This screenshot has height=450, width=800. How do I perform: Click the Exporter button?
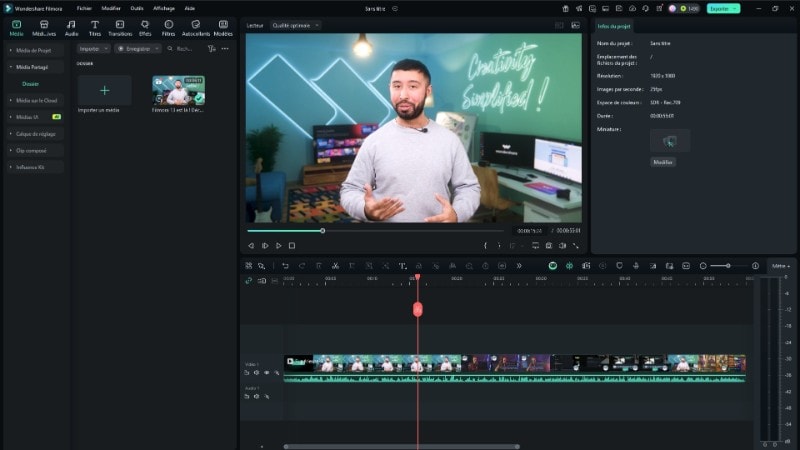[723, 9]
